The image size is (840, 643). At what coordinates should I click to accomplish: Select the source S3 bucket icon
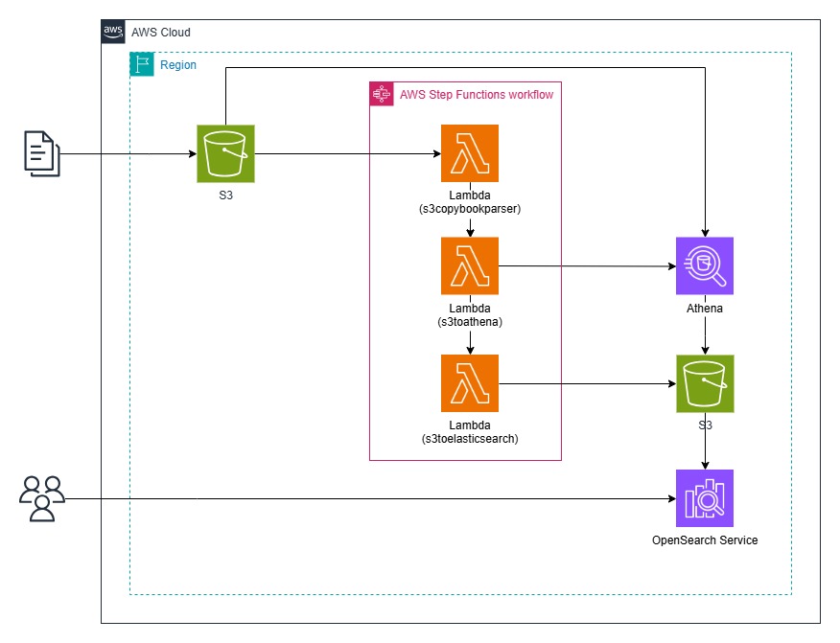pos(225,153)
